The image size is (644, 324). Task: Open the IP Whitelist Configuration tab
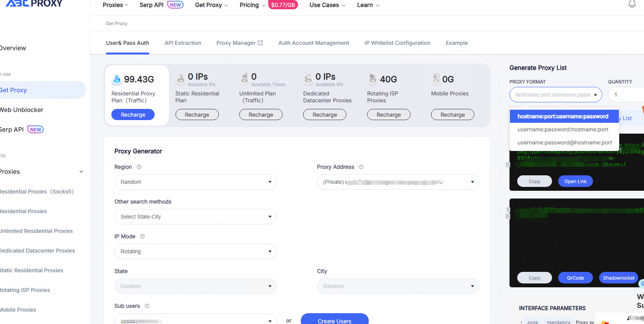pyautogui.click(x=397, y=43)
